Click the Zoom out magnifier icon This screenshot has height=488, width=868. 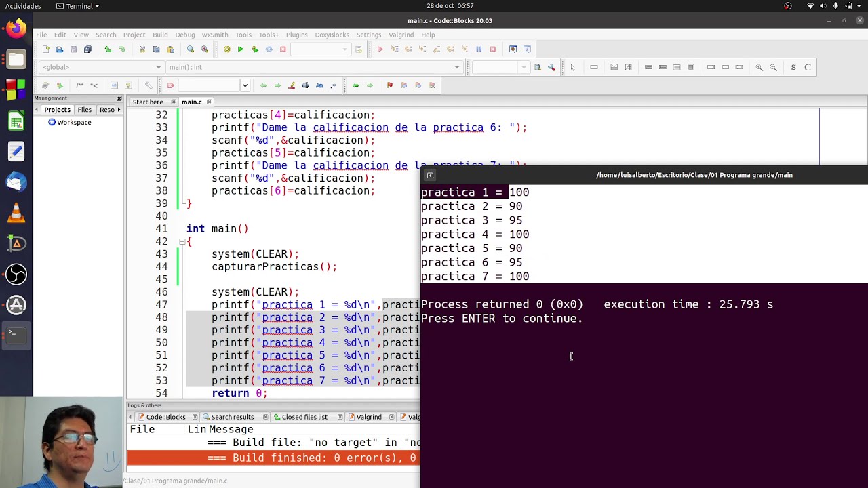coord(773,67)
